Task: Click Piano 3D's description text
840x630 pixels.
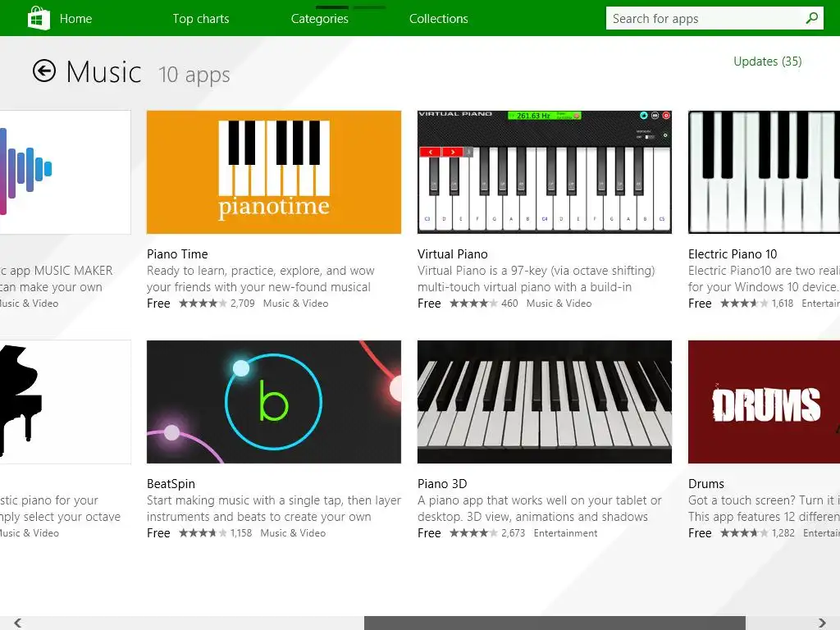Action: (x=540, y=509)
